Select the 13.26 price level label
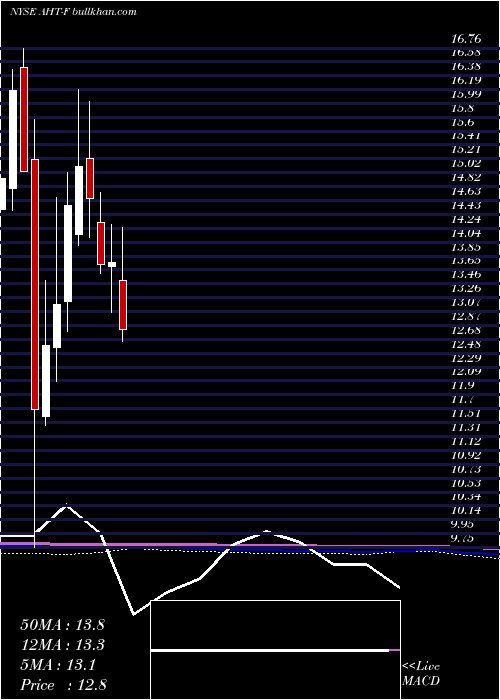Viewport: 500px width, 700px height. click(x=466, y=288)
